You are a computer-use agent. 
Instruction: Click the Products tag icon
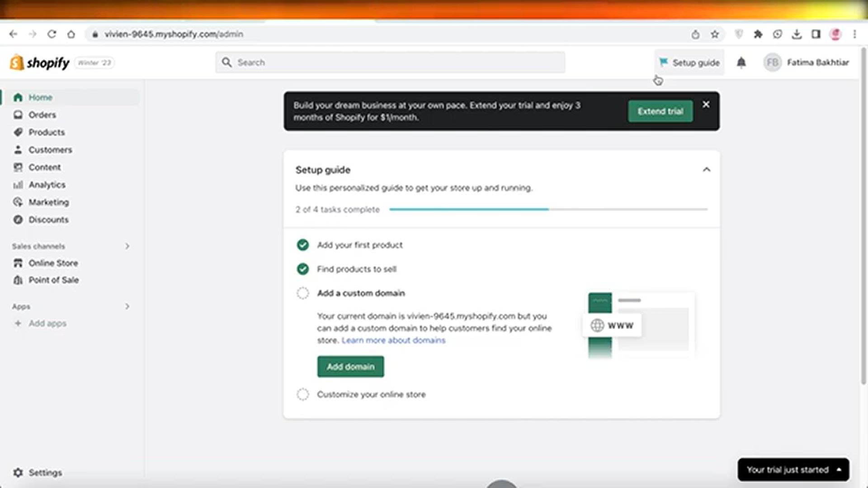(x=18, y=132)
